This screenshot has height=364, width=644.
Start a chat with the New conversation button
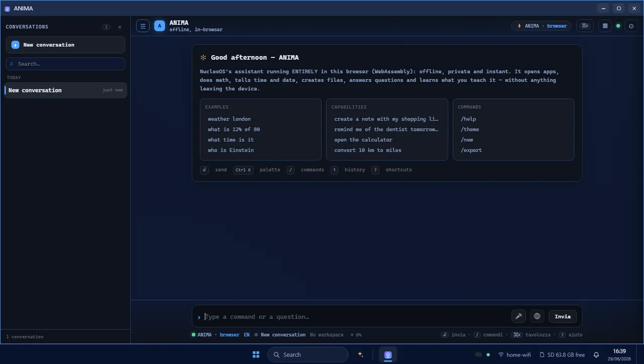[x=65, y=45]
